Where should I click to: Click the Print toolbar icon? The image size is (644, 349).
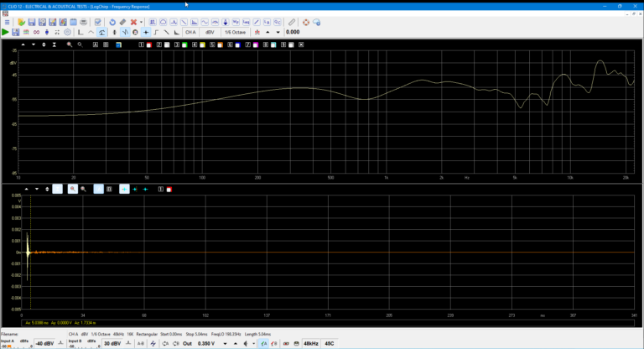click(x=83, y=22)
